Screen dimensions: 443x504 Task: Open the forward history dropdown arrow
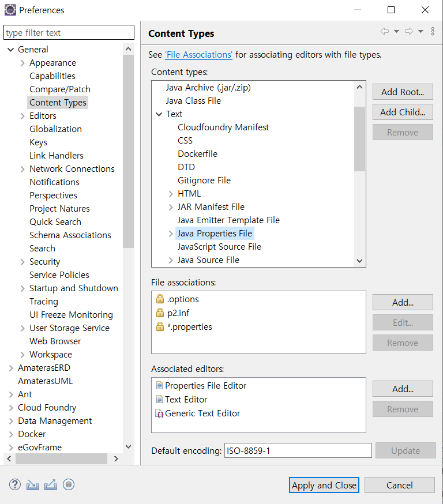[421, 32]
